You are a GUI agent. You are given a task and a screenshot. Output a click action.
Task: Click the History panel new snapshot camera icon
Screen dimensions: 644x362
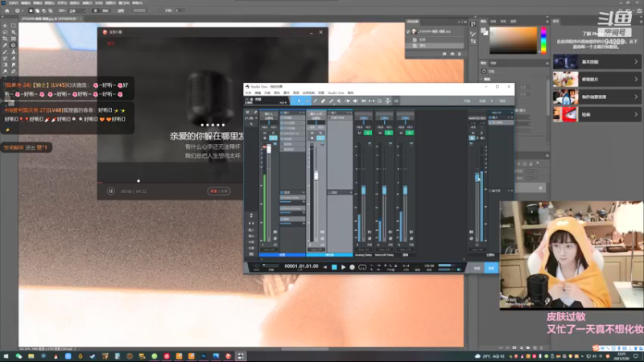click(452, 54)
